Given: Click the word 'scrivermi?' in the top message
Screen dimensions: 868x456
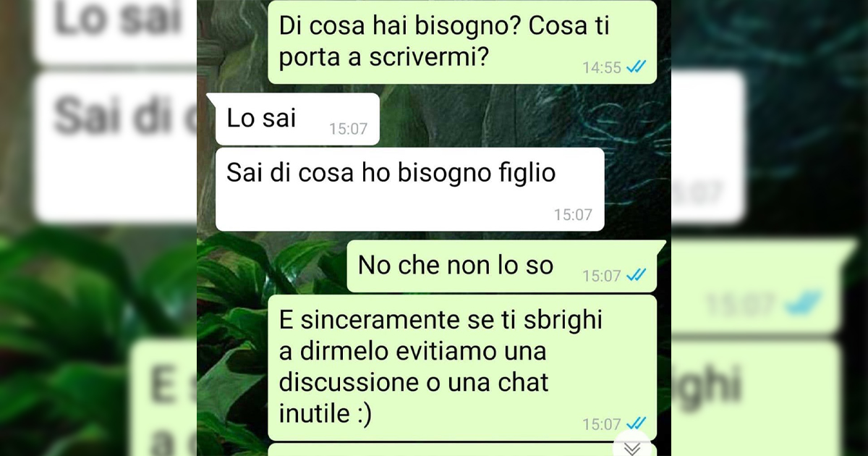Looking at the screenshot, I should [x=425, y=58].
